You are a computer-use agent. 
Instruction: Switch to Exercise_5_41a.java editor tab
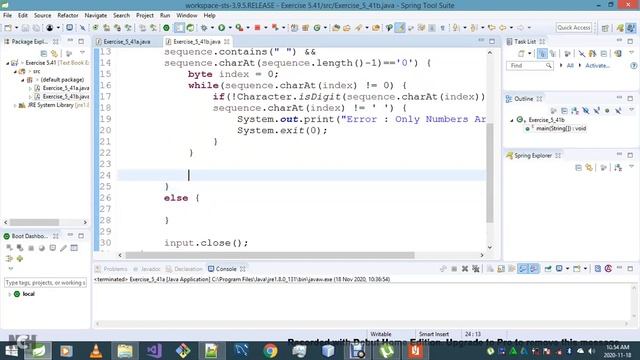coord(123,42)
